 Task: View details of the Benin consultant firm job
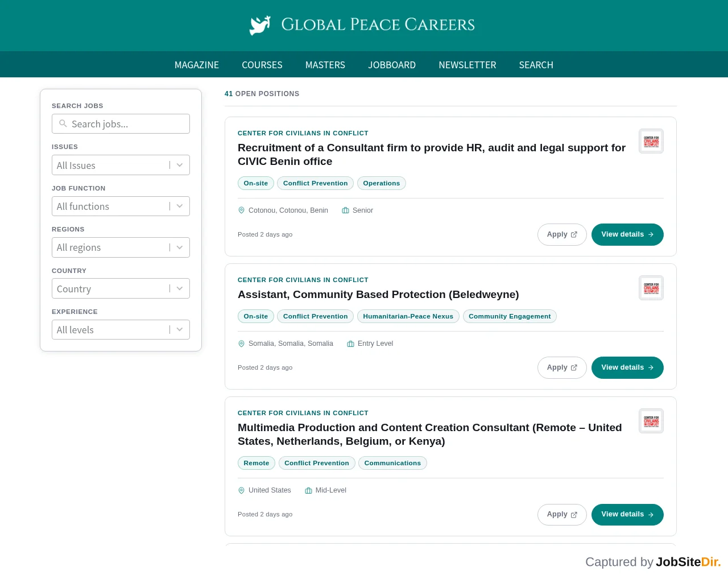(627, 234)
